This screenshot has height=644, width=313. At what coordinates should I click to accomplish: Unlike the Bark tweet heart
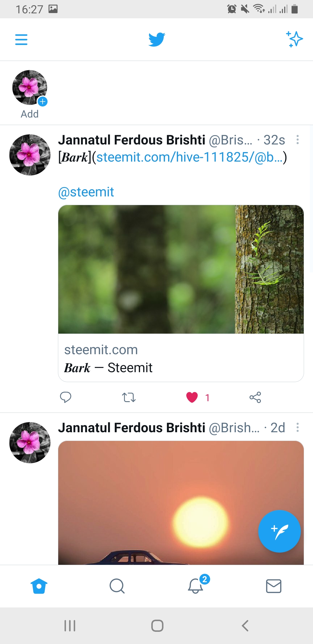[192, 397]
